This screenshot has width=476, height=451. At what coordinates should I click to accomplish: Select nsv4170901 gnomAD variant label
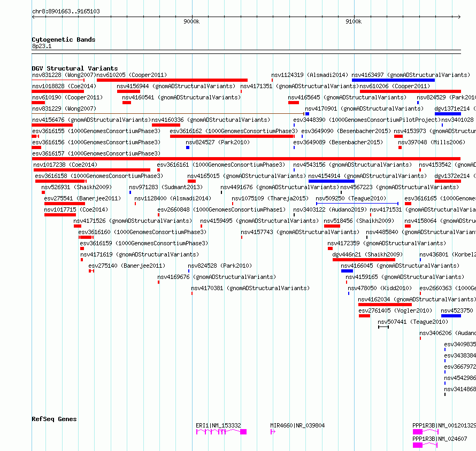coord(364,108)
